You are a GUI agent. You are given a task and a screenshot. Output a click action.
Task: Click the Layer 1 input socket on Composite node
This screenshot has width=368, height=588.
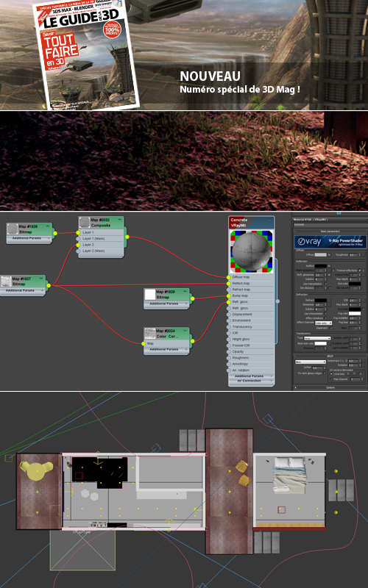78,232
